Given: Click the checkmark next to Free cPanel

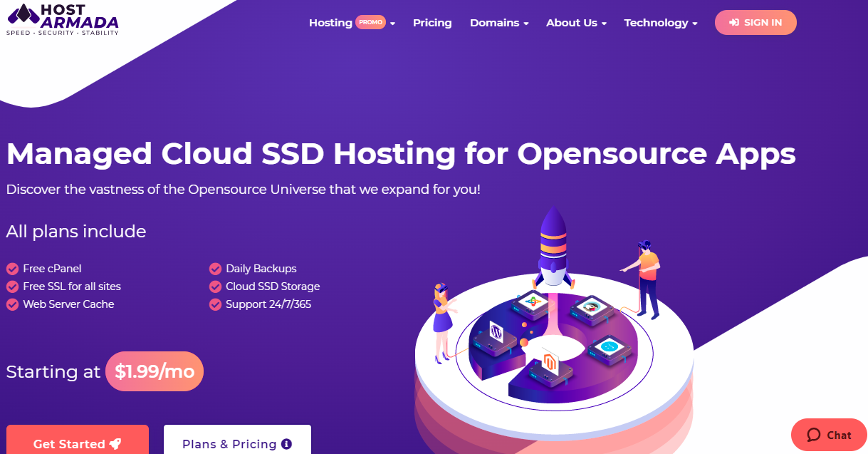Looking at the screenshot, I should pyautogui.click(x=12, y=269).
